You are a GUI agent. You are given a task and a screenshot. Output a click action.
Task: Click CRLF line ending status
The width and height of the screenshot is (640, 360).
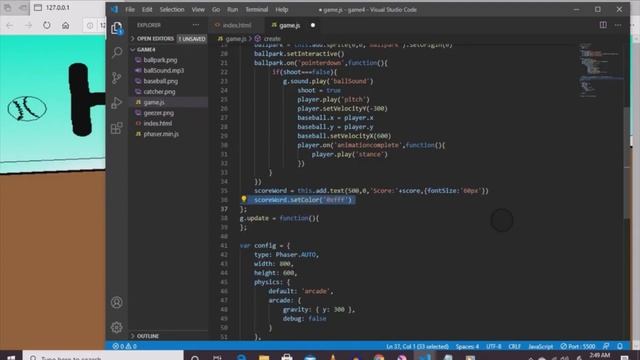coord(514,347)
